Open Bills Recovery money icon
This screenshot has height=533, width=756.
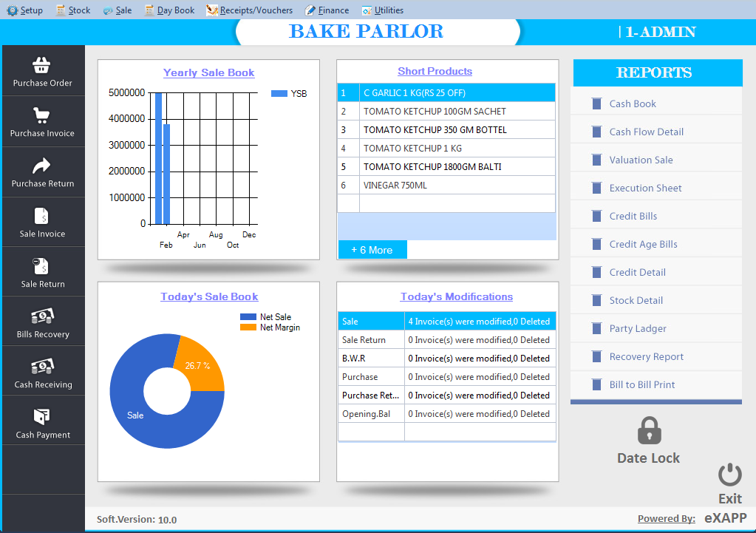[42, 316]
